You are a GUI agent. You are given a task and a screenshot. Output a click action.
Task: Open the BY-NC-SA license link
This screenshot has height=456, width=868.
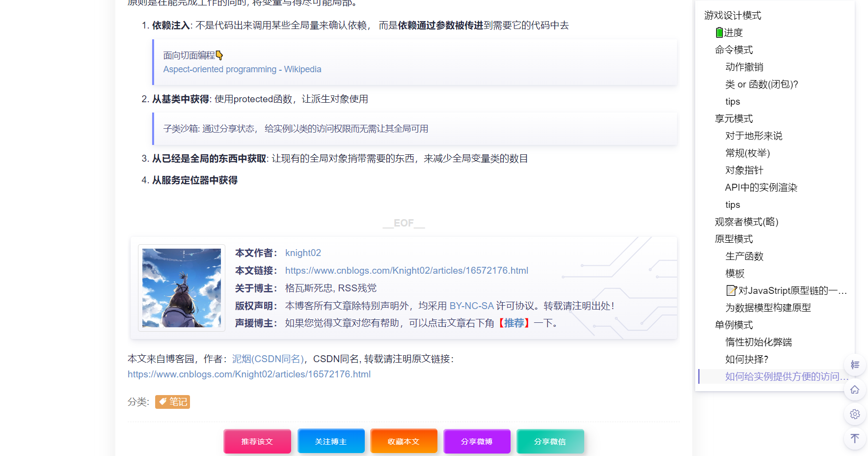coord(471,306)
